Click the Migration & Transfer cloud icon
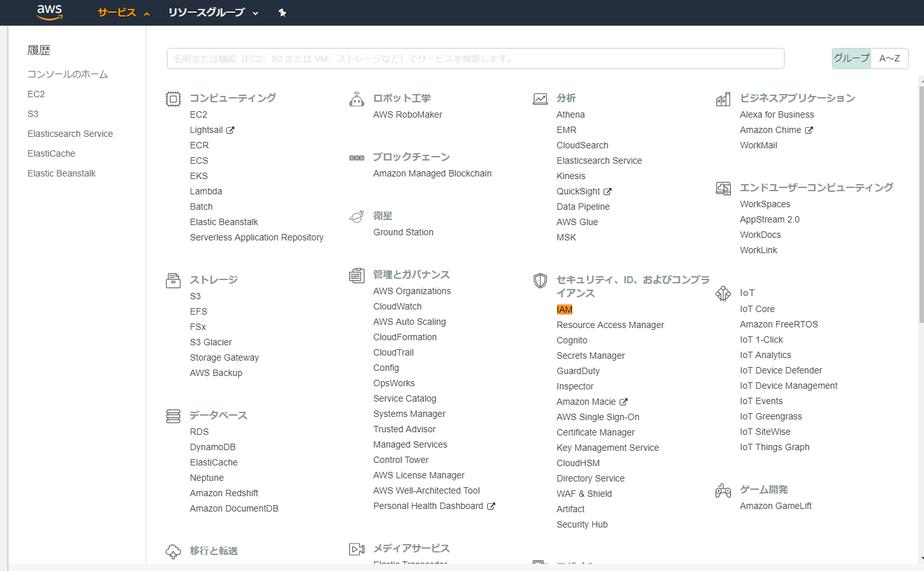 pos(173,551)
